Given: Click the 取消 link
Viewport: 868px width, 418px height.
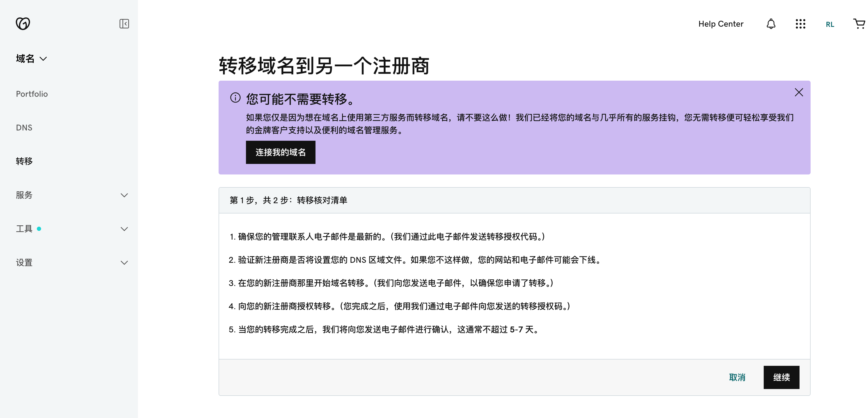Looking at the screenshot, I should click(737, 378).
